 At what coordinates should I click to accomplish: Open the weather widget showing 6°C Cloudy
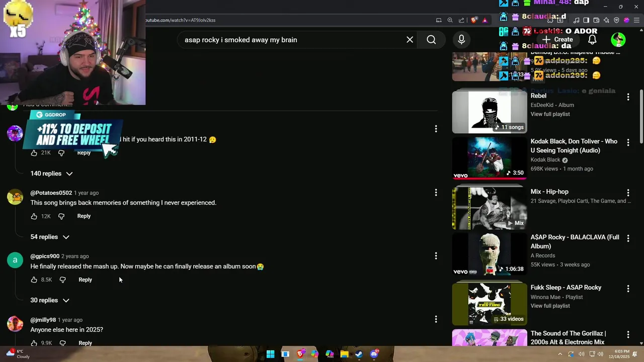17,354
